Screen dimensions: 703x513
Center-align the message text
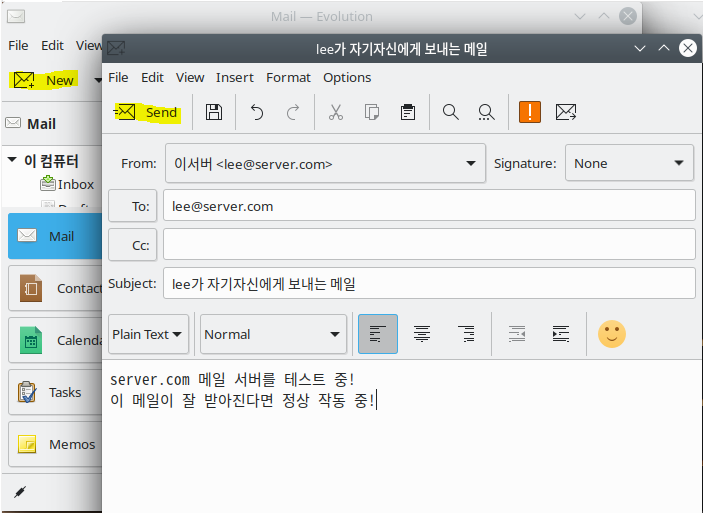(x=422, y=334)
